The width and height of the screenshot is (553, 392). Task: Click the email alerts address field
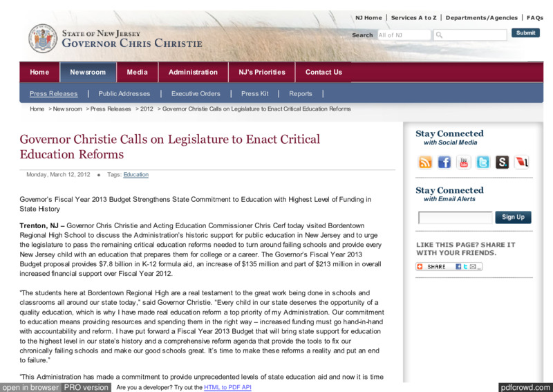(x=455, y=217)
